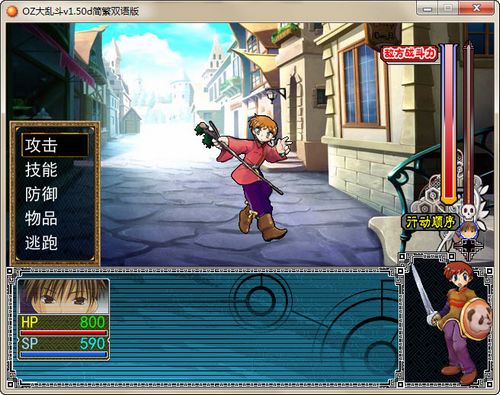
Task: Click the SP value 590
Action: (92, 344)
